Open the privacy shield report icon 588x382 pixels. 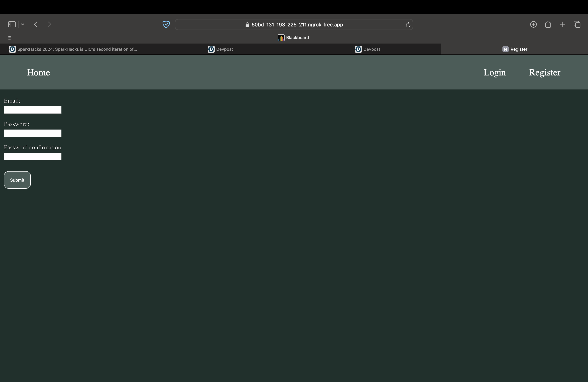pos(166,25)
